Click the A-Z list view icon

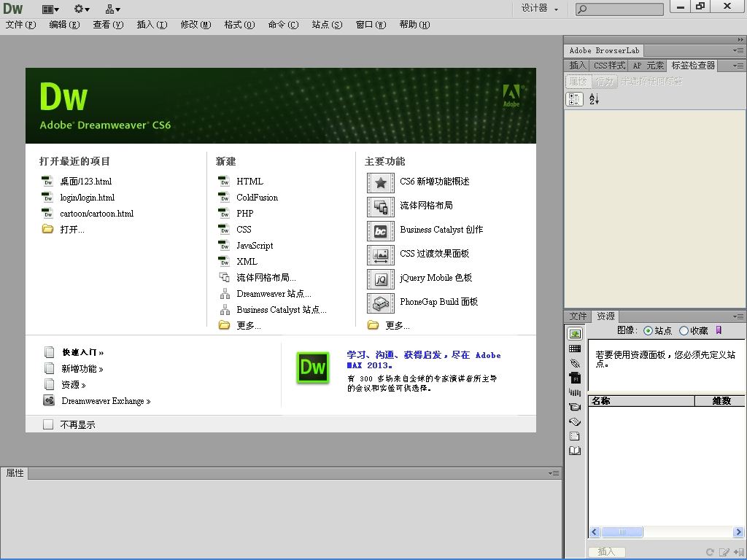click(594, 99)
